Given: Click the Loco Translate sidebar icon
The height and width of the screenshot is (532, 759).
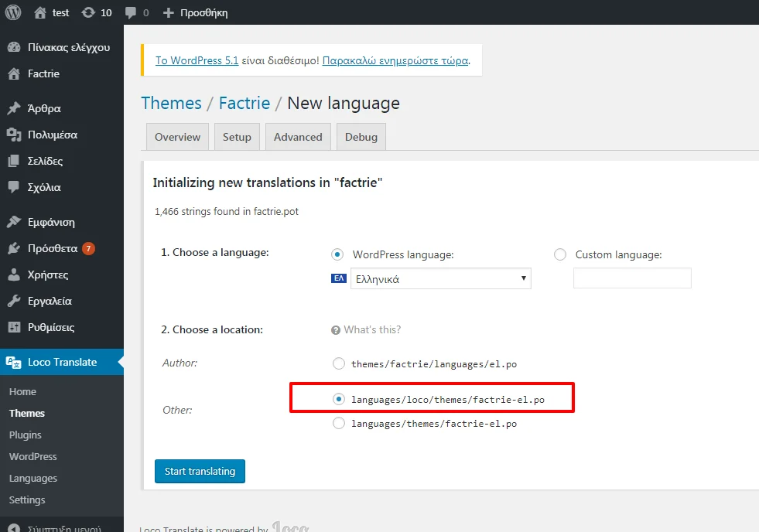Looking at the screenshot, I should tap(14, 362).
